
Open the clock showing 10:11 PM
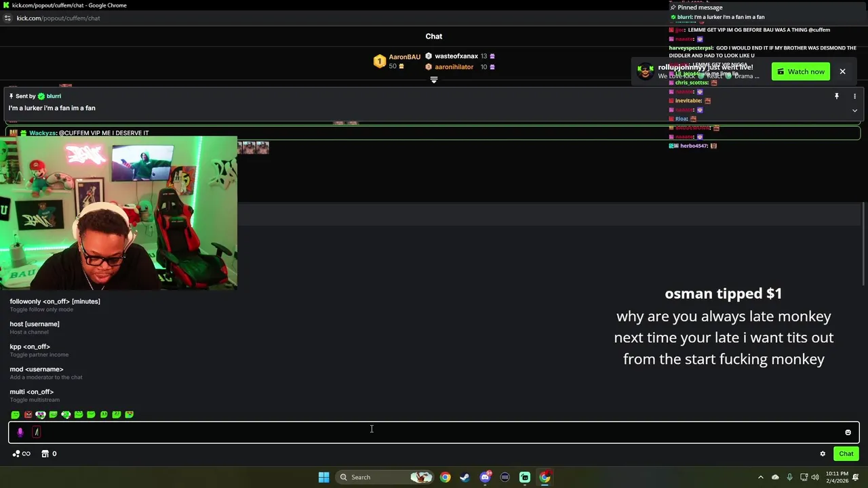837,477
